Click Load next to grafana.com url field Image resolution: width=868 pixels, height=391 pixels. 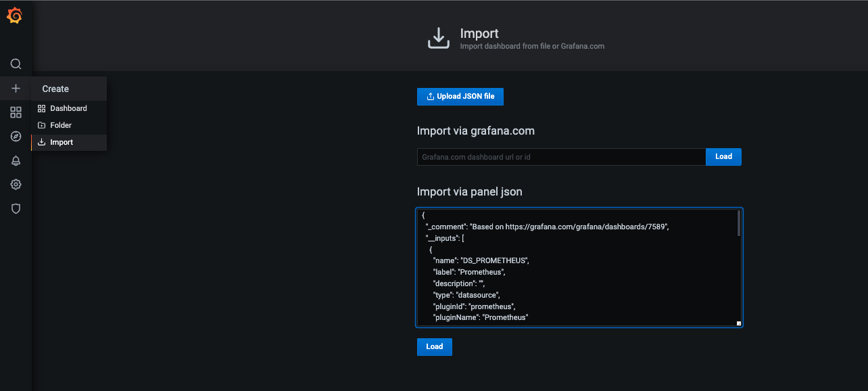[723, 157]
